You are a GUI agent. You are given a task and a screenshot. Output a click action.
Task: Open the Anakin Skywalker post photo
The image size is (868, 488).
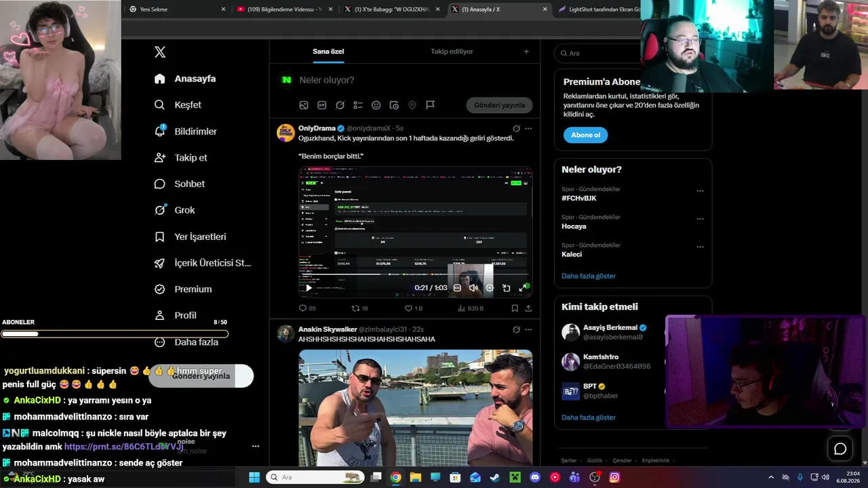[x=415, y=407]
